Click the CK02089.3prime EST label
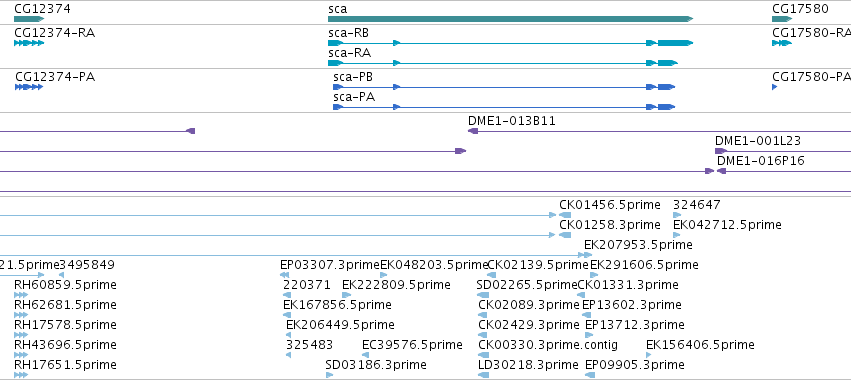 tap(529, 305)
